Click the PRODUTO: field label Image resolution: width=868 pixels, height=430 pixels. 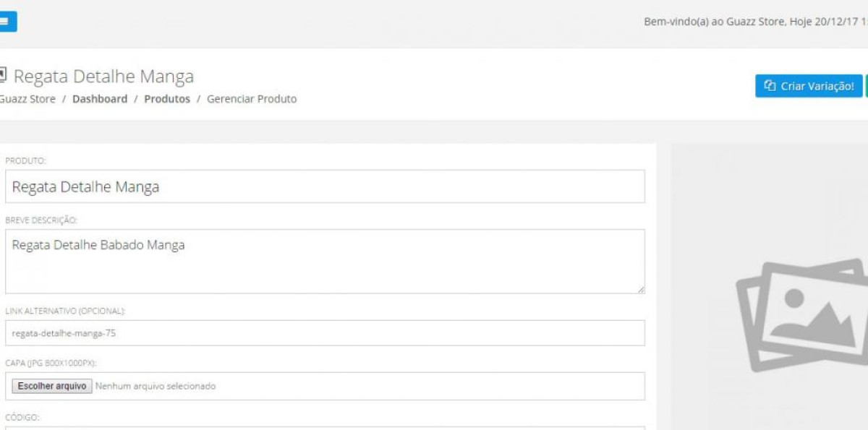point(25,160)
